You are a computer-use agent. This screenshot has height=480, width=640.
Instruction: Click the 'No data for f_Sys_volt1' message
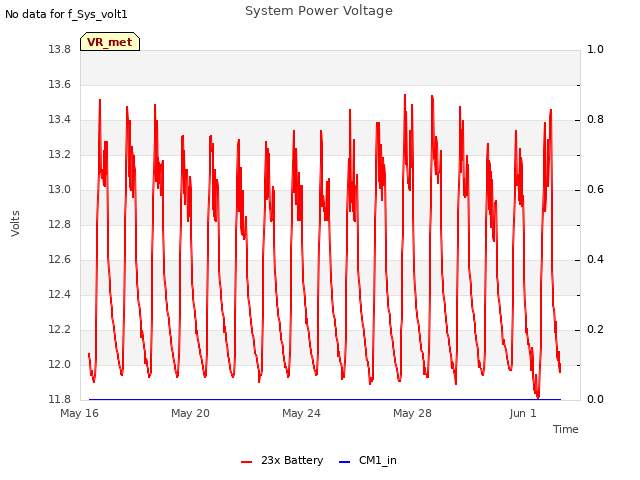pyautogui.click(x=66, y=14)
